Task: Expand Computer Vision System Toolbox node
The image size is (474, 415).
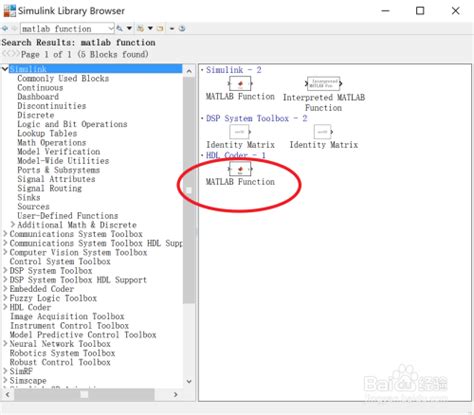Action: [x=5, y=252]
